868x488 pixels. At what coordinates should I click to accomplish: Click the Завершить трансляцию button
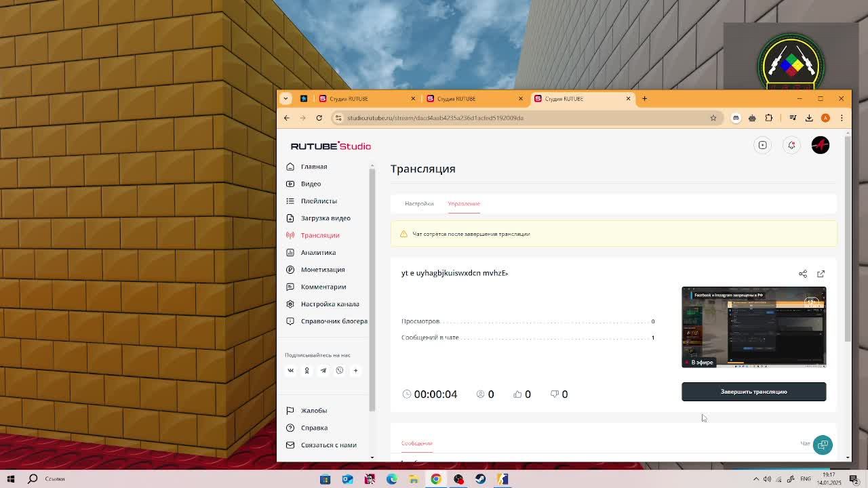point(753,392)
